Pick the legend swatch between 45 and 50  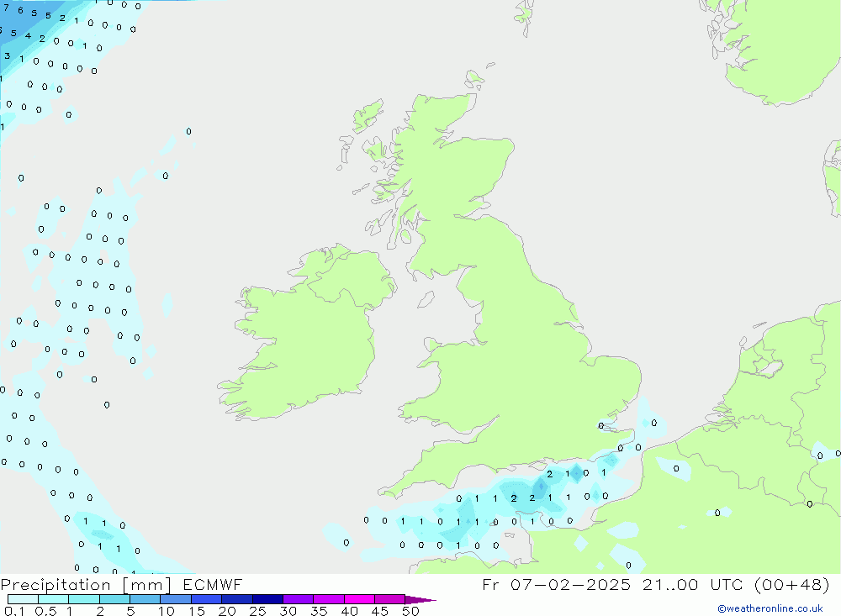(x=389, y=599)
